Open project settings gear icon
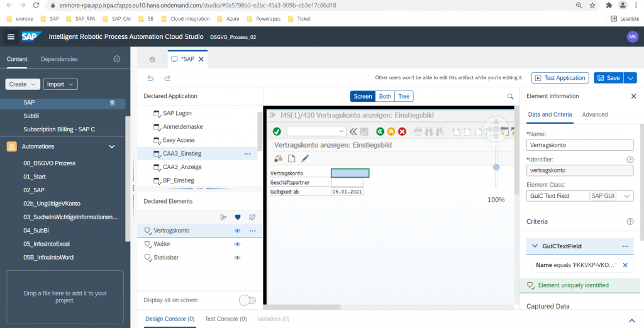This screenshot has height=328, width=644. pos(116,59)
